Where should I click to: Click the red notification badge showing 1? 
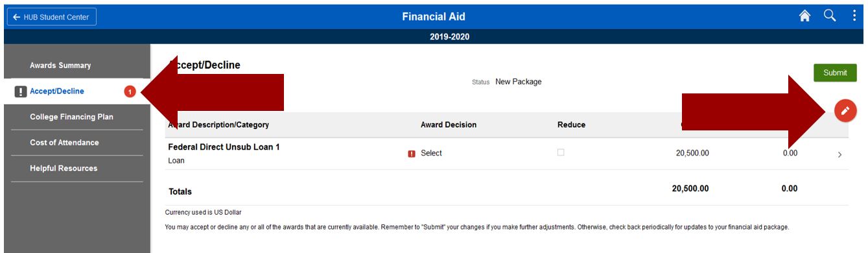[x=129, y=92]
